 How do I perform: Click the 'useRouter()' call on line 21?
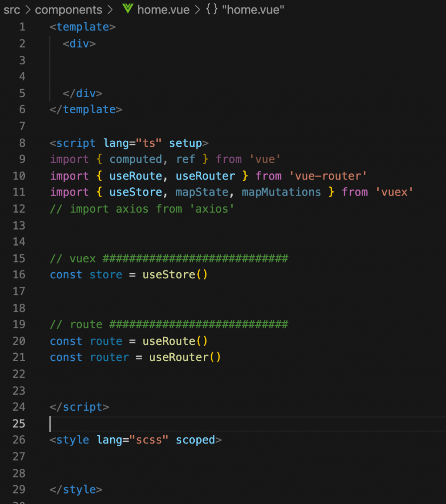(x=185, y=357)
